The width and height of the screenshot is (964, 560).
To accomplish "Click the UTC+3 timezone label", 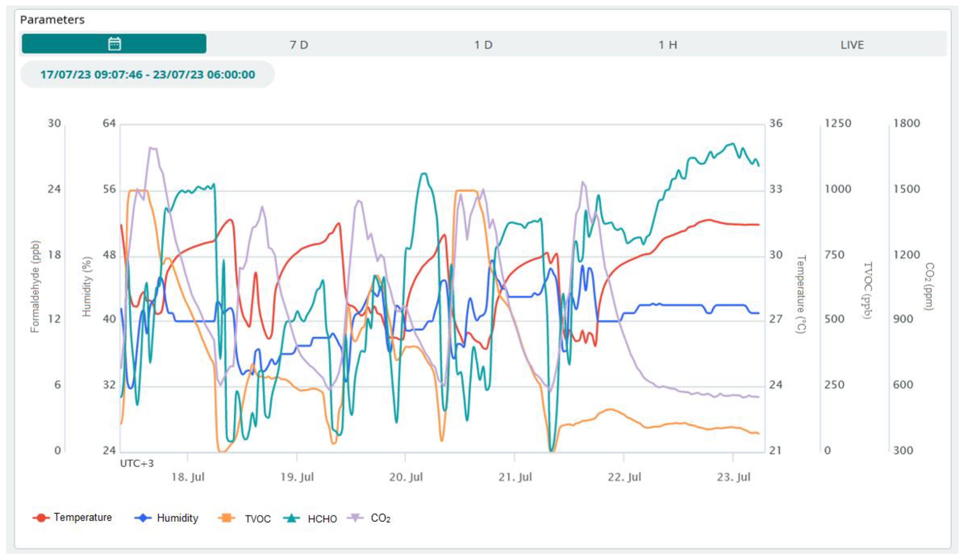I will [137, 463].
